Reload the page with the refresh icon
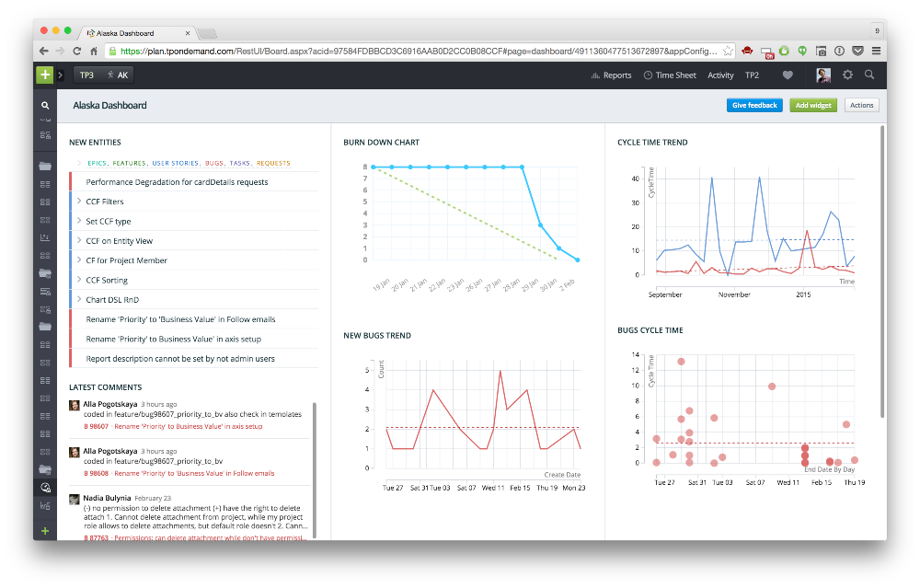This screenshot has height=588, width=920. click(x=77, y=51)
